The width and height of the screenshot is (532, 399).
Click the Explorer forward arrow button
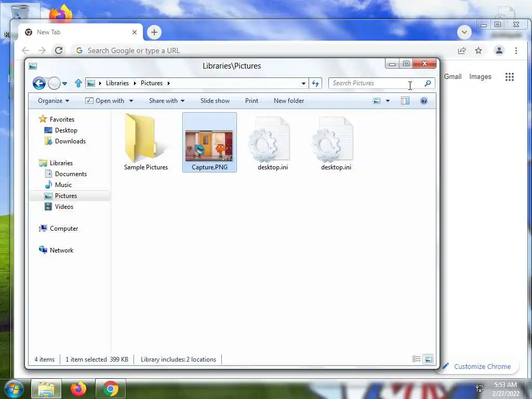pyautogui.click(x=54, y=83)
